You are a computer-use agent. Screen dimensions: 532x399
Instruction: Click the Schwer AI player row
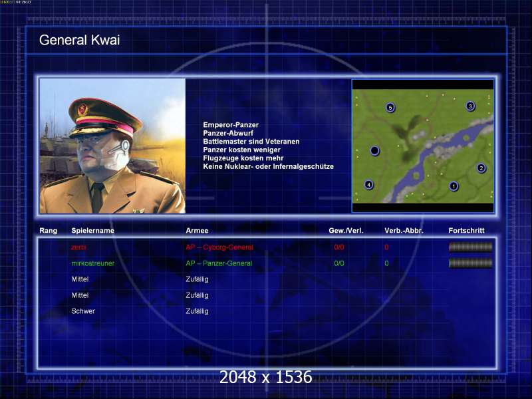point(267,311)
